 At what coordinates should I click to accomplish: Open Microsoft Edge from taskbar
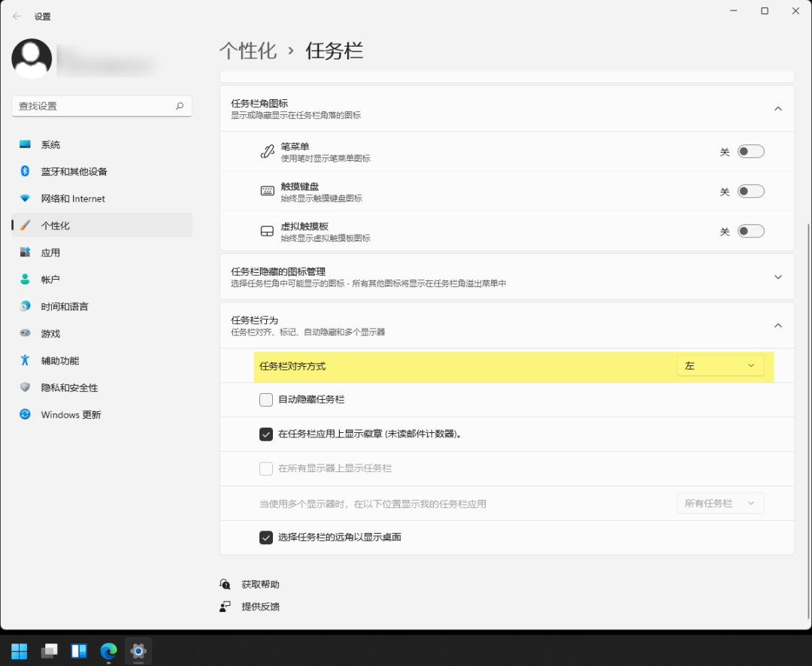click(x=109, y=650)
